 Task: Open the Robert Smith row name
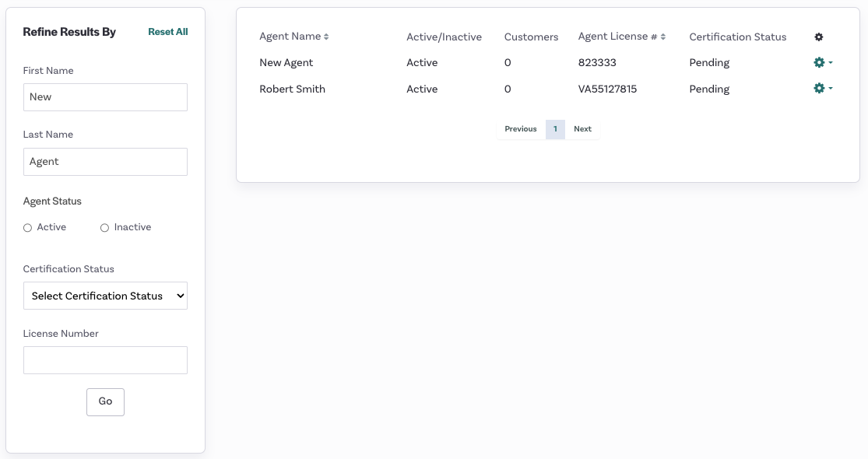[292, 89]
